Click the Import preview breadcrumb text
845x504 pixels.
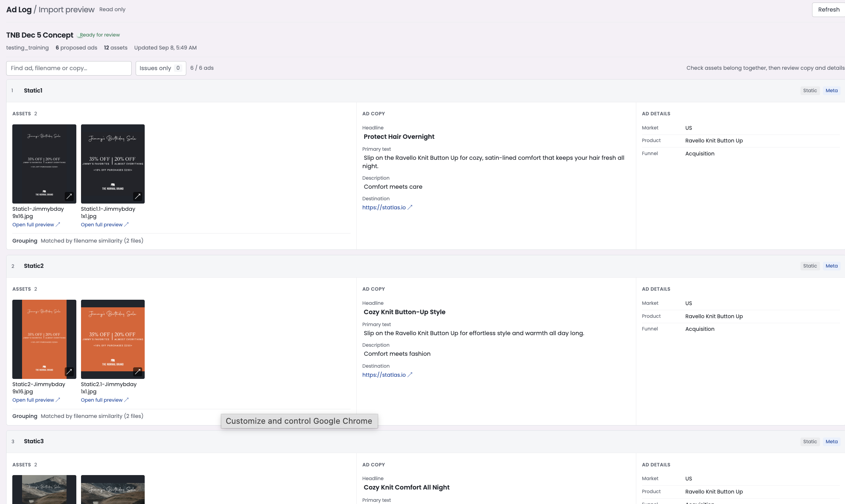point(67,10)
